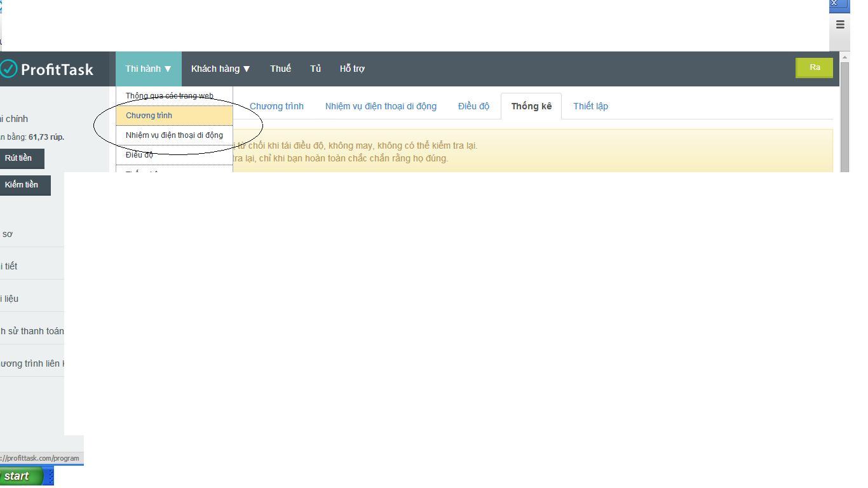
Task: Open the Thuế menu item
Action: coord(280,69)
